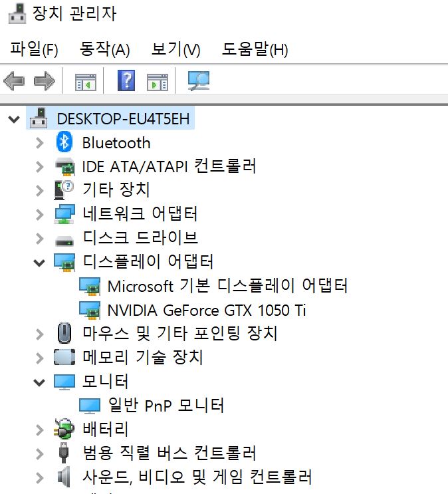Screen dimensions: 448x494
Task: Click the 디스크 드라이브 icon
Action: [64, 241]
